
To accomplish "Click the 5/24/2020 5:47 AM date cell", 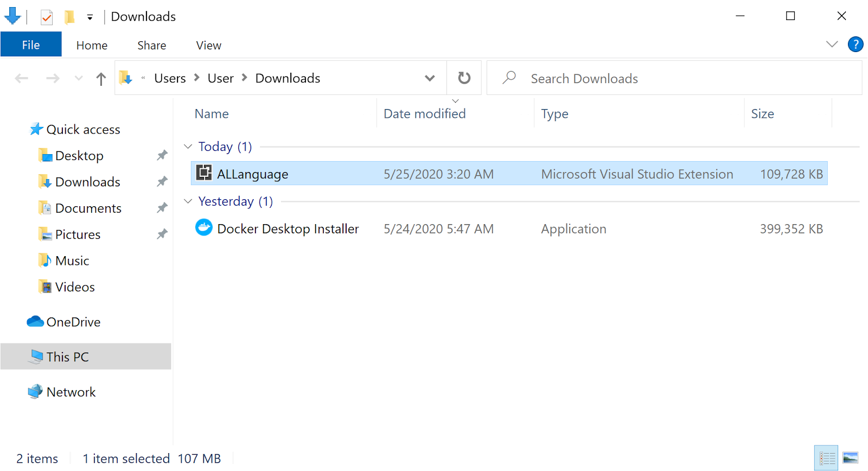I will (x=438, y=229).
